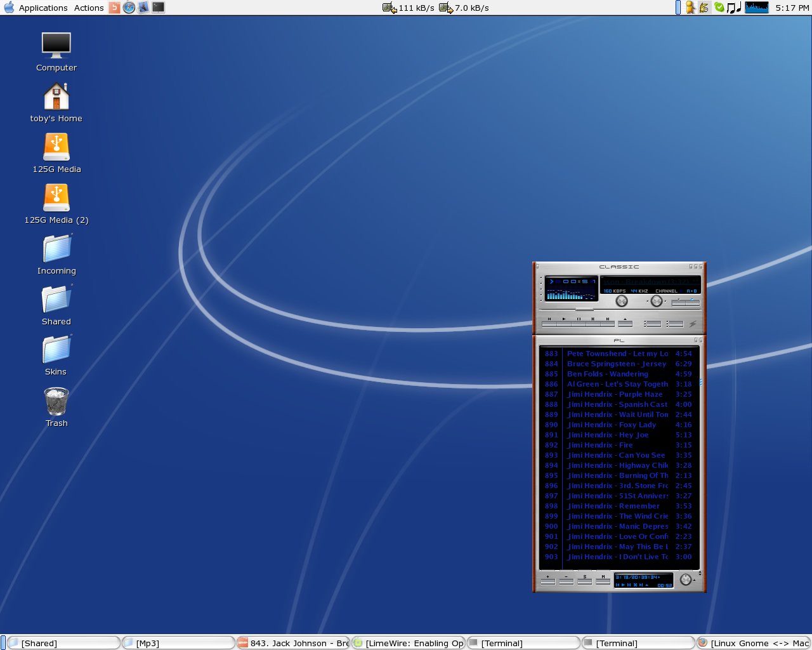Click the network upload speed monitor icon
Screen dimensions: 812x650
click(x=446, y=8)
